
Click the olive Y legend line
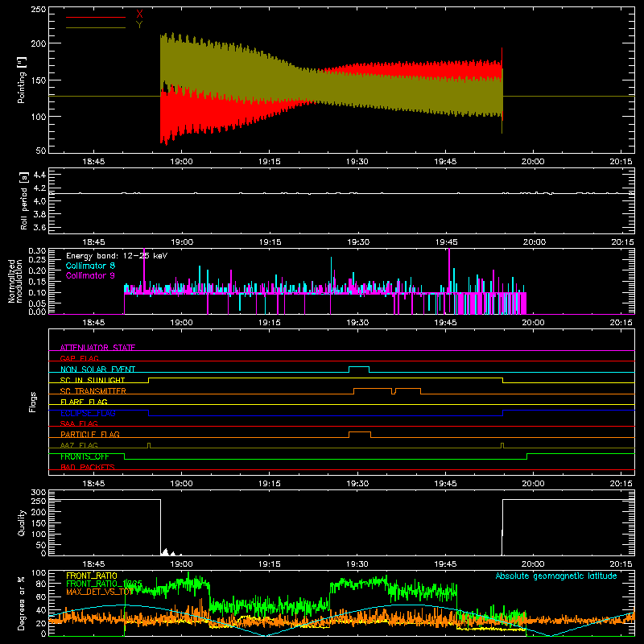pyautogui.click(x=96, y=27)
